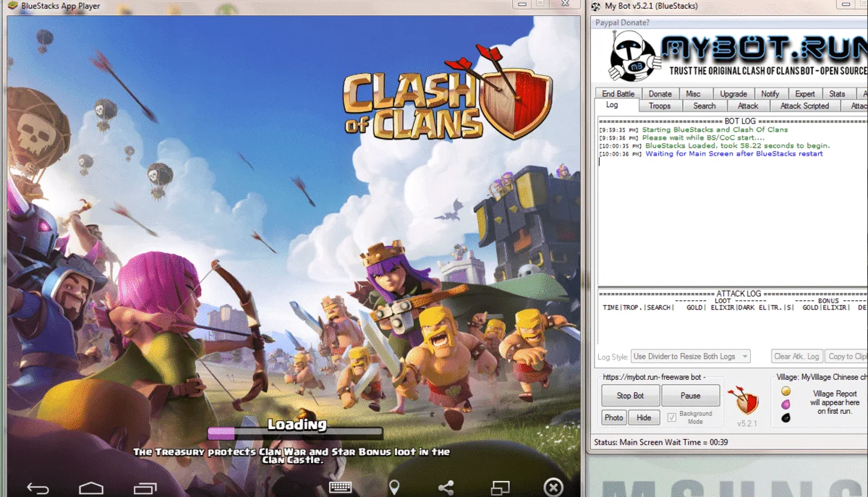Tap the BlueStacks back arrow icon
This screenshot has height=497, width=868.
[x=38, y=489]
